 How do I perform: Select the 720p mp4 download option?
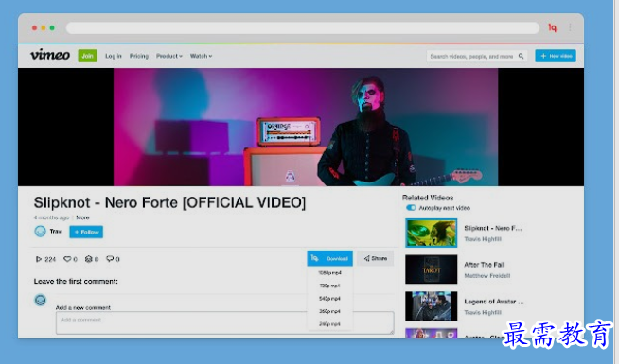pyautogui.click(x=330, y=286)
